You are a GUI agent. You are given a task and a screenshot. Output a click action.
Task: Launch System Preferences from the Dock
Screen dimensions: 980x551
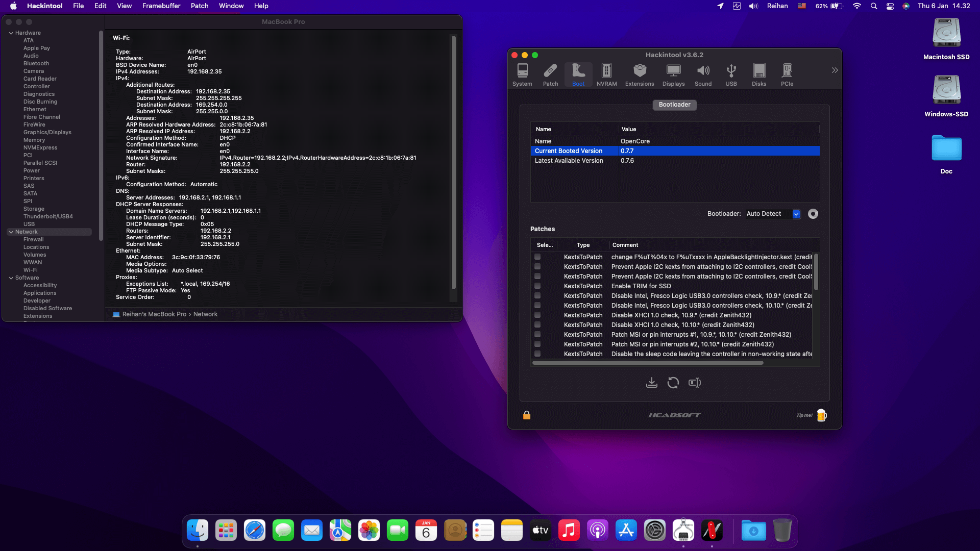point(655,531)
